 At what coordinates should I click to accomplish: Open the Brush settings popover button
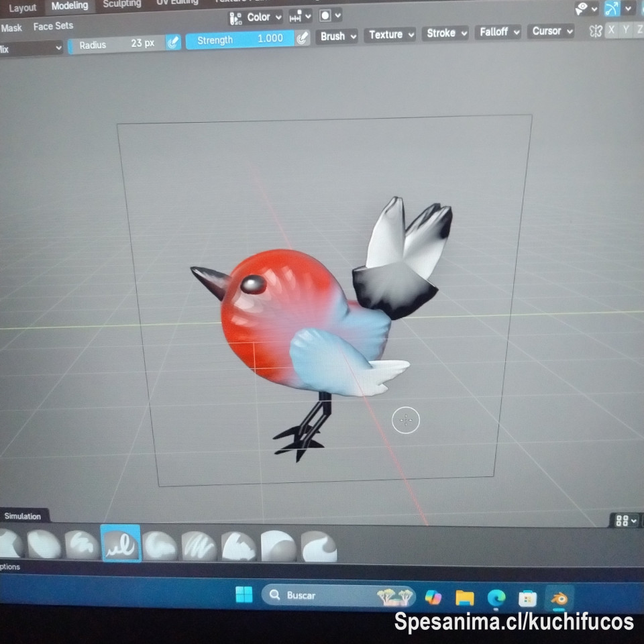pyautogui.click(x=336, y=36)
